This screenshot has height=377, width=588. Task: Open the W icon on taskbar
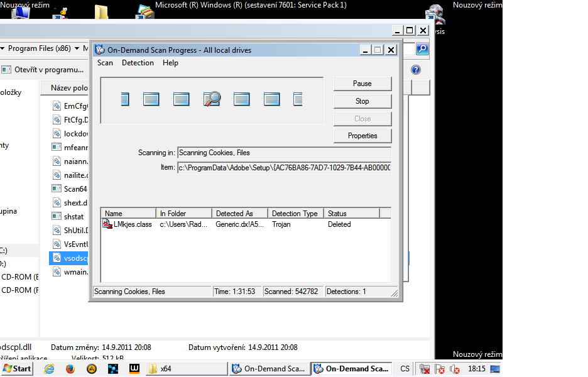[x=134, y=369]
